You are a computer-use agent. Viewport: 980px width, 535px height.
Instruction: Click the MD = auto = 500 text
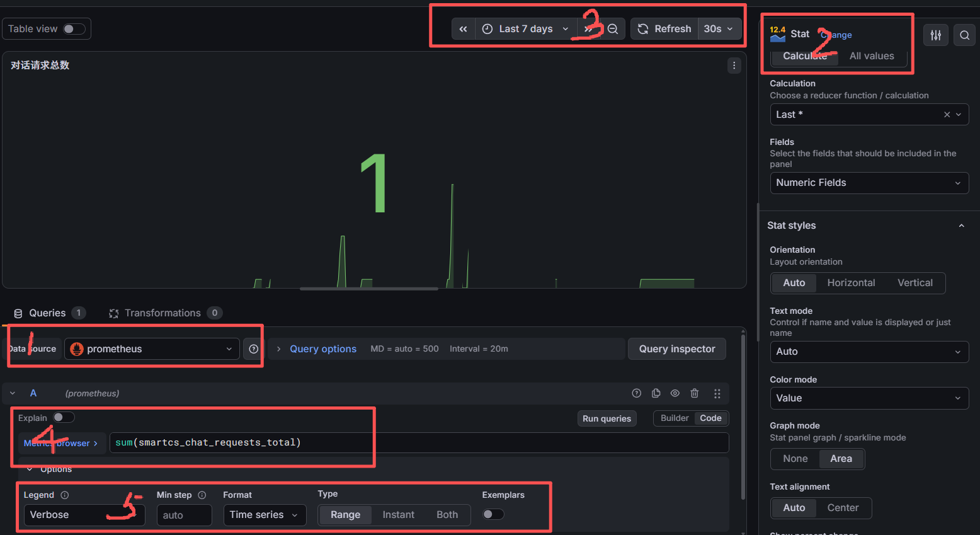coord(404,348)
